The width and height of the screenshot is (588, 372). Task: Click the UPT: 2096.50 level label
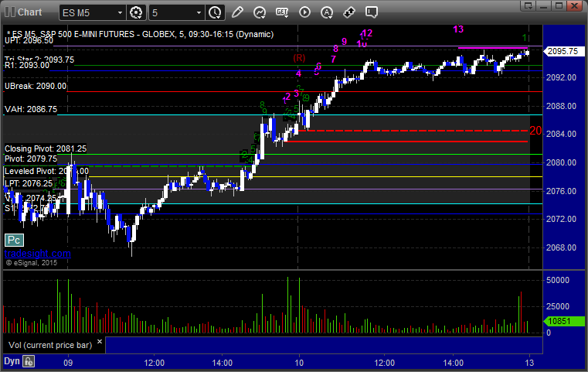[29, 40]
